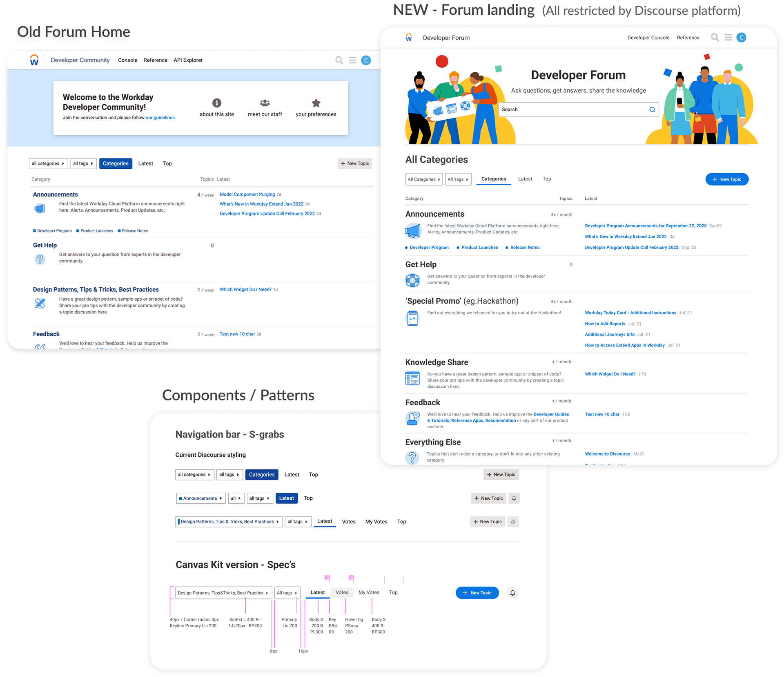The image size is (784, 677).
Task: Click Knowledge Share layout icon
Action: pos(412,378)
